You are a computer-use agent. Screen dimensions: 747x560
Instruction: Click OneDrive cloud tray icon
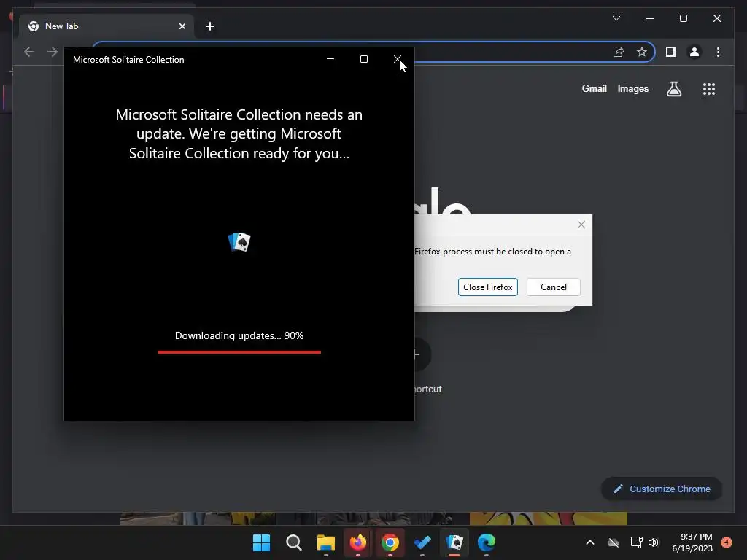[x=614, y=542]
